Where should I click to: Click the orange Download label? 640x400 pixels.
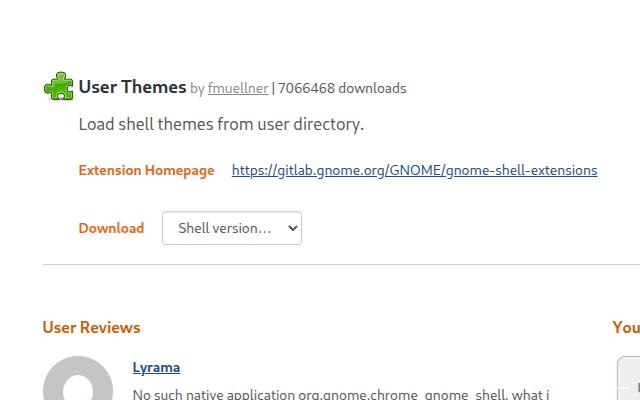click(111, 228)
